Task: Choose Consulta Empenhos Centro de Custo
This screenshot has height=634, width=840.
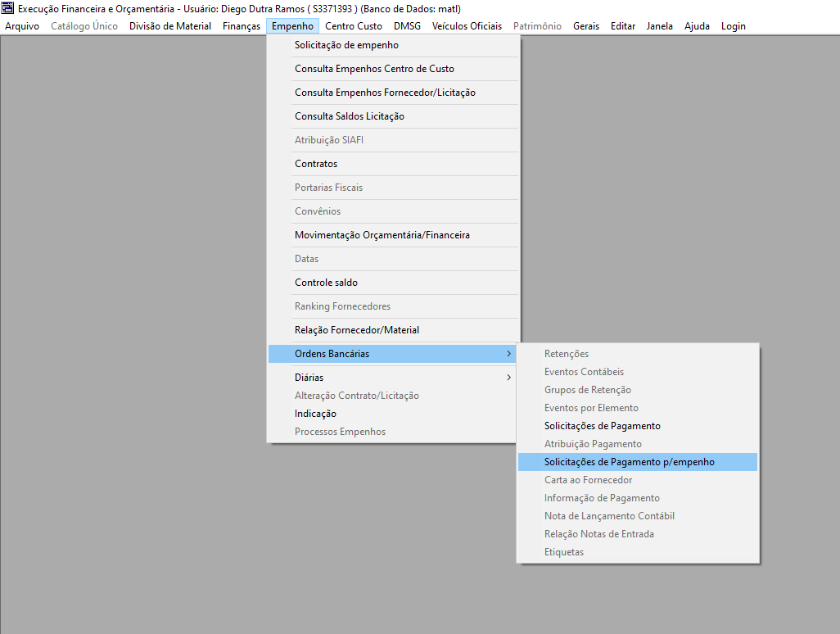Action: 374,69
